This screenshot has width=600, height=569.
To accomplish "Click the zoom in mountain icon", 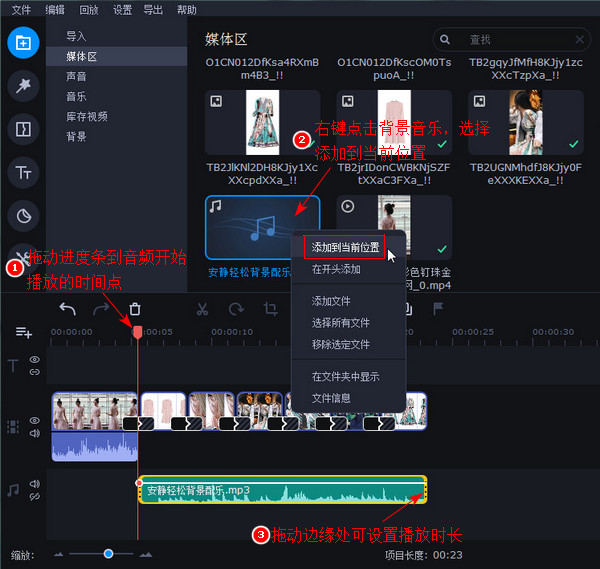I will (146, 554).
